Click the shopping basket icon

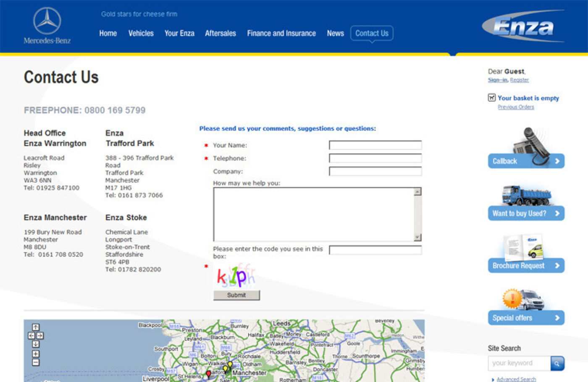pyautogui.click(x=491, y=98)
